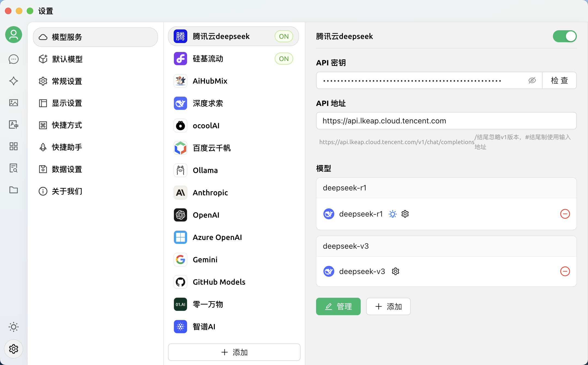Open the chat assistant sidebar icon
588x365 pixels.
point(14,59)
